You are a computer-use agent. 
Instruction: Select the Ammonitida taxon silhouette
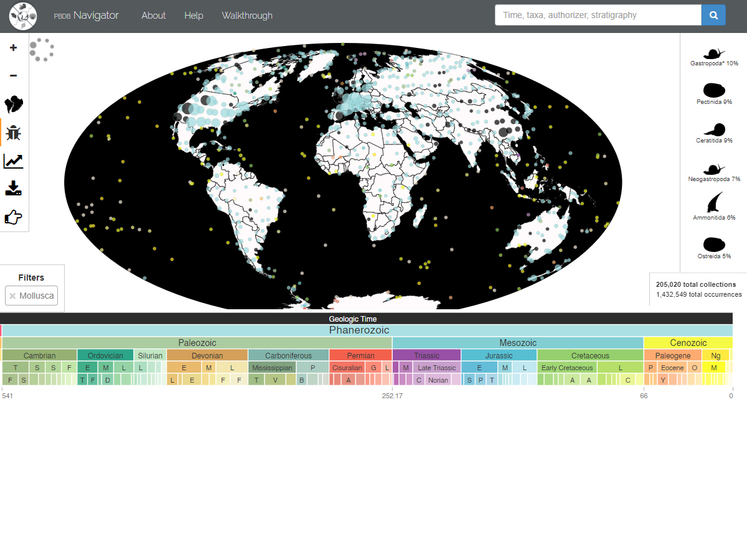point(714,203)
